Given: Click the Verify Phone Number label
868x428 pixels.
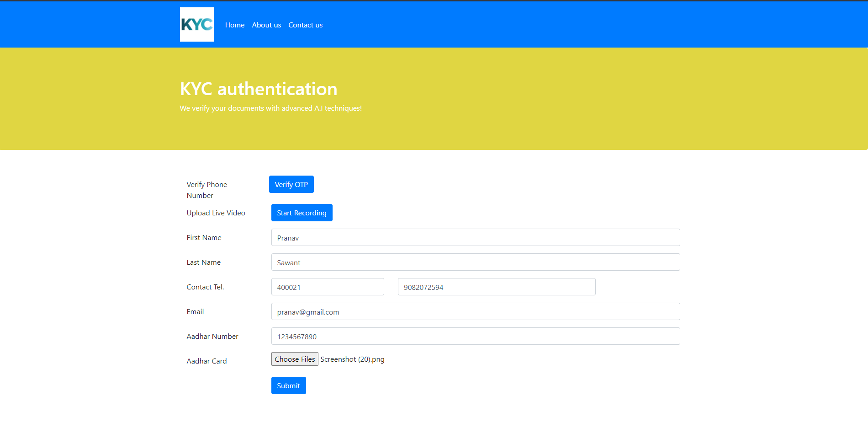Looking at the screenshot, I should [x=207, y=190].
